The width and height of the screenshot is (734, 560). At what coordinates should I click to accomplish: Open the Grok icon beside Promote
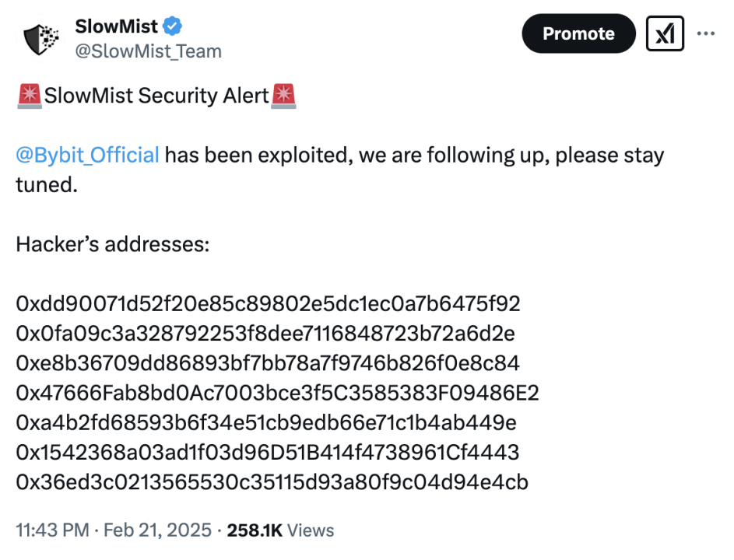pos(665,33)
